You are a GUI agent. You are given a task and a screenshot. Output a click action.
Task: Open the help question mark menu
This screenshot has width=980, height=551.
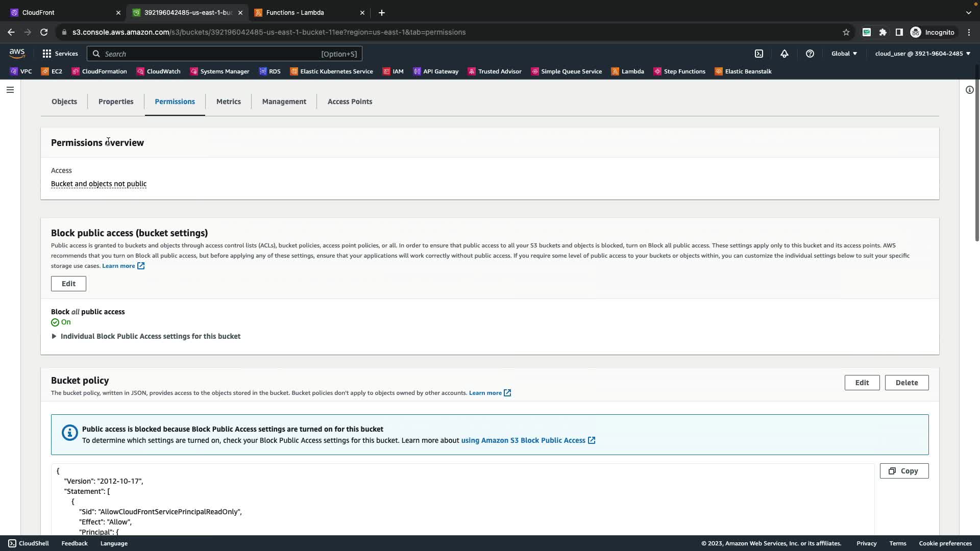(810, 54)
